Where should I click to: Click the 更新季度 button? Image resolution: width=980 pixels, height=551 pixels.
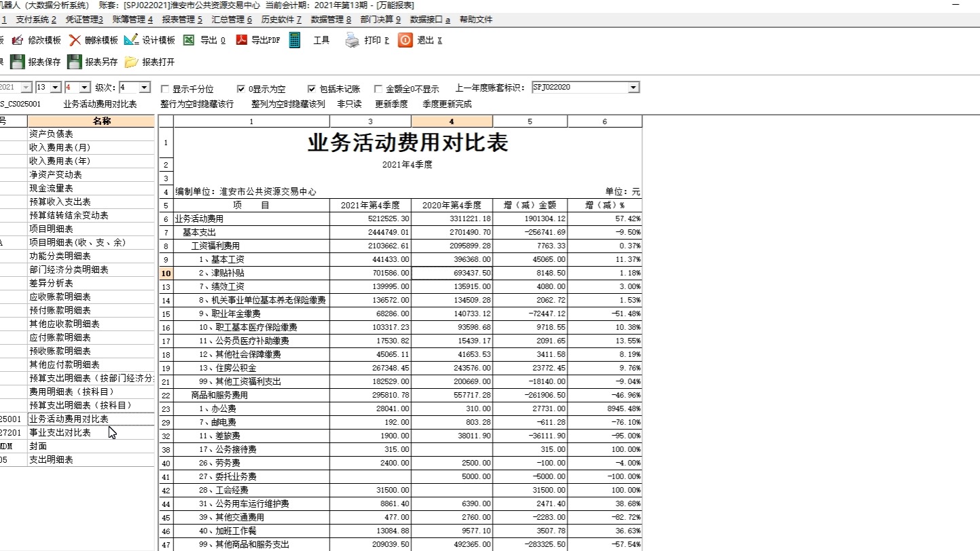tap(391, 104)
